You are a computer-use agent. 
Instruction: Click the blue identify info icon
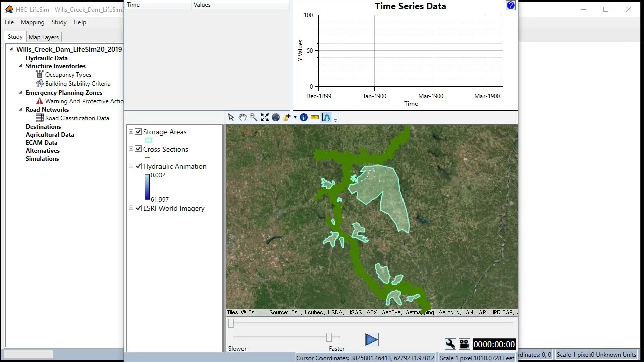point(304,117)
